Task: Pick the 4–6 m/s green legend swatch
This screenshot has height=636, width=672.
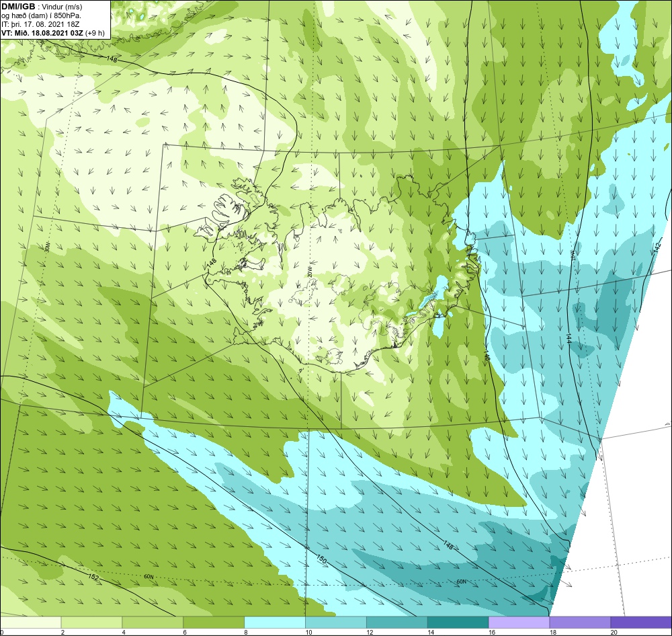Action: click(153, 623)
